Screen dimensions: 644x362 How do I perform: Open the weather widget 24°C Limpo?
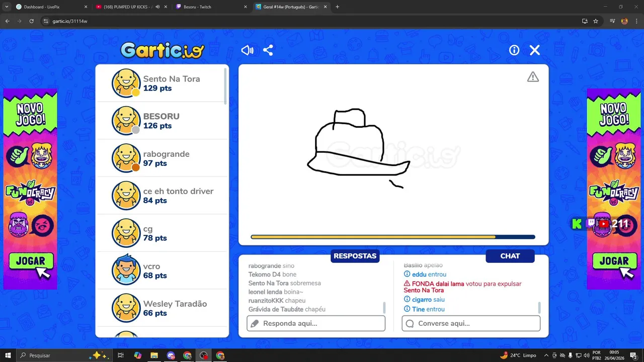coord(518,355)
